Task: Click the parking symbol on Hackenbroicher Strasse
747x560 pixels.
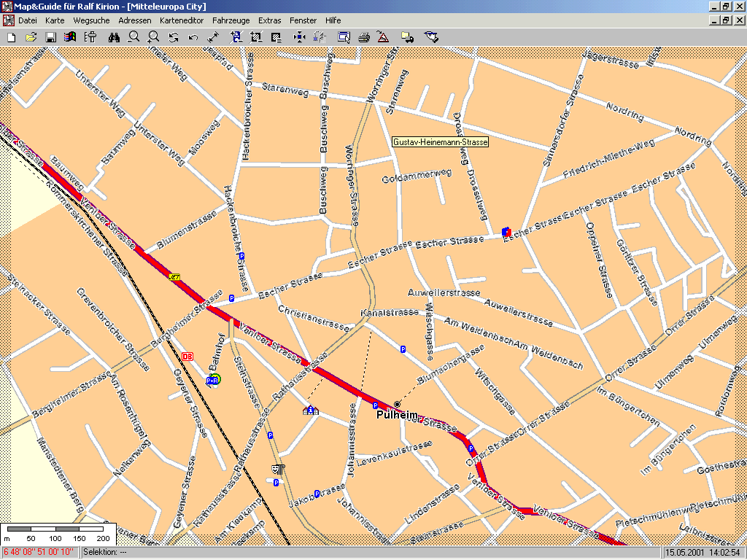Action: (241, 256)
